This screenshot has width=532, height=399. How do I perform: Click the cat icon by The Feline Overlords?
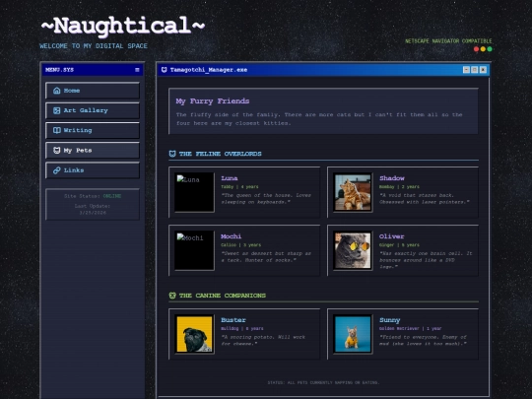[x=172, y=154]
